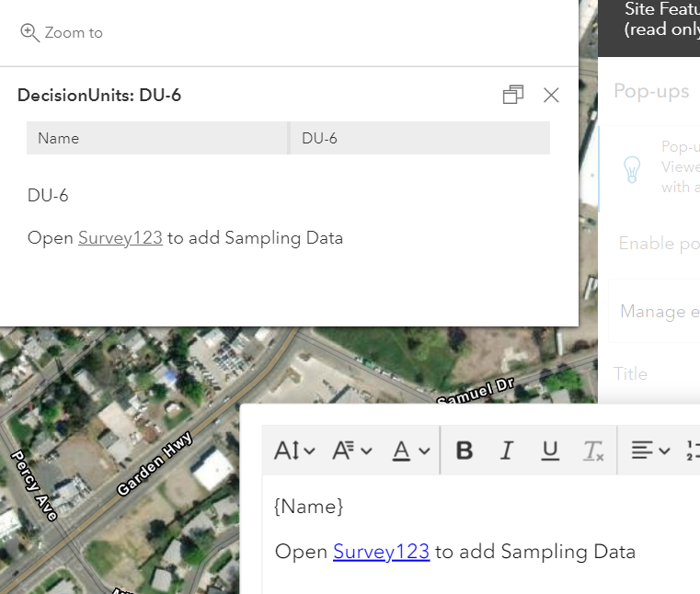Open the font size dropdown

coord(294,451)
